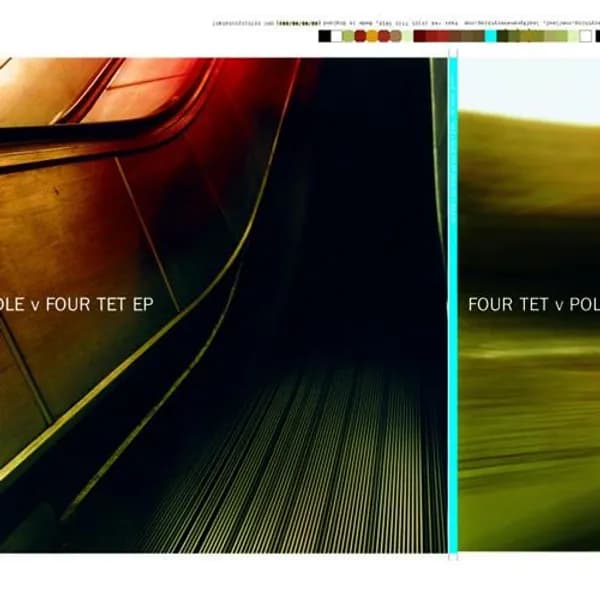Choose the light green swatch beside the white one
Screen dimensions: 600x600
348,36
